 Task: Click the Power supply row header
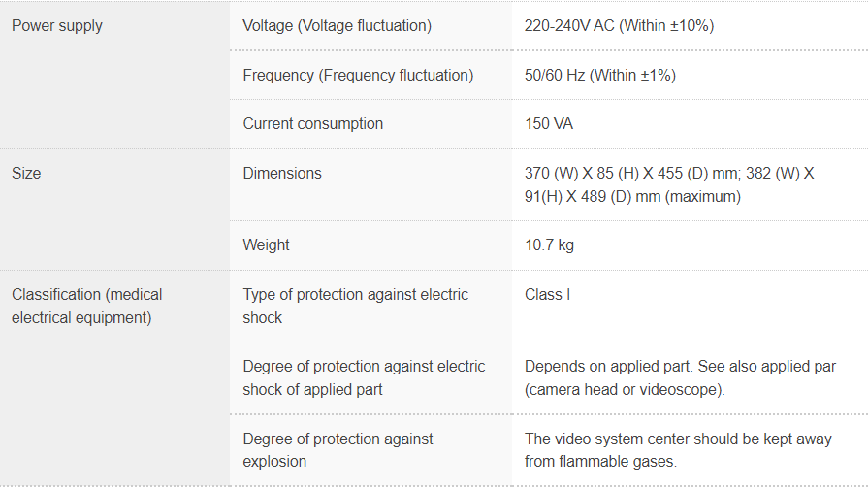click(57, 26)
